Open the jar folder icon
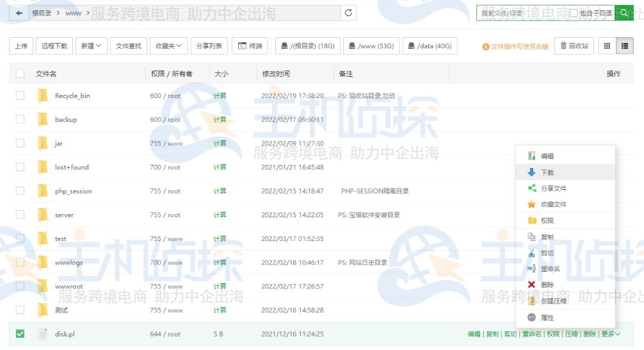 (x=43, y=143)
